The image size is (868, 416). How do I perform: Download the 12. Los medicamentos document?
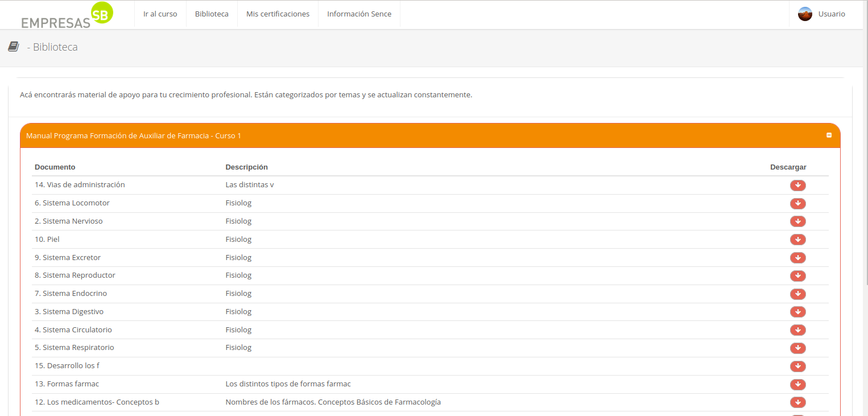point(797,402)
